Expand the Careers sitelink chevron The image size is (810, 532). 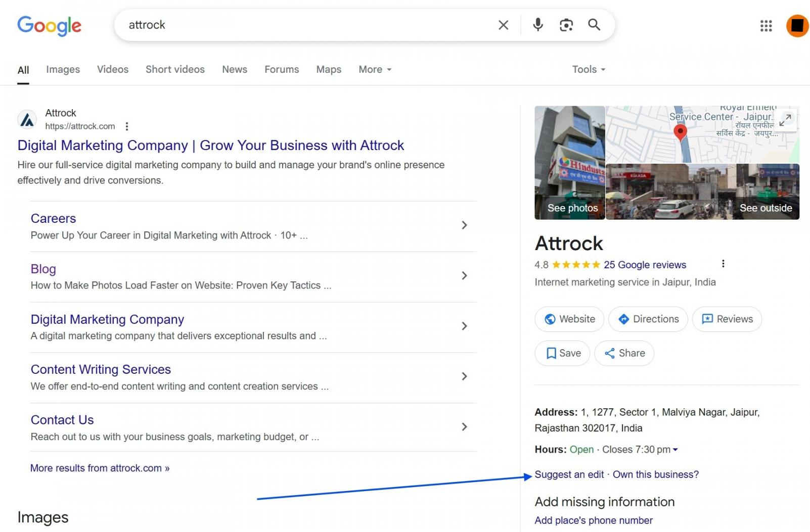[x=464, y=225]
